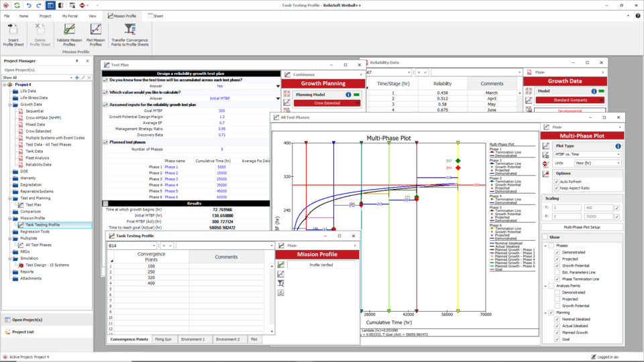Screen dimensions: 644x362
Task: Click the Phase 3 name link in the Test Plan
Action: point(171,179)
